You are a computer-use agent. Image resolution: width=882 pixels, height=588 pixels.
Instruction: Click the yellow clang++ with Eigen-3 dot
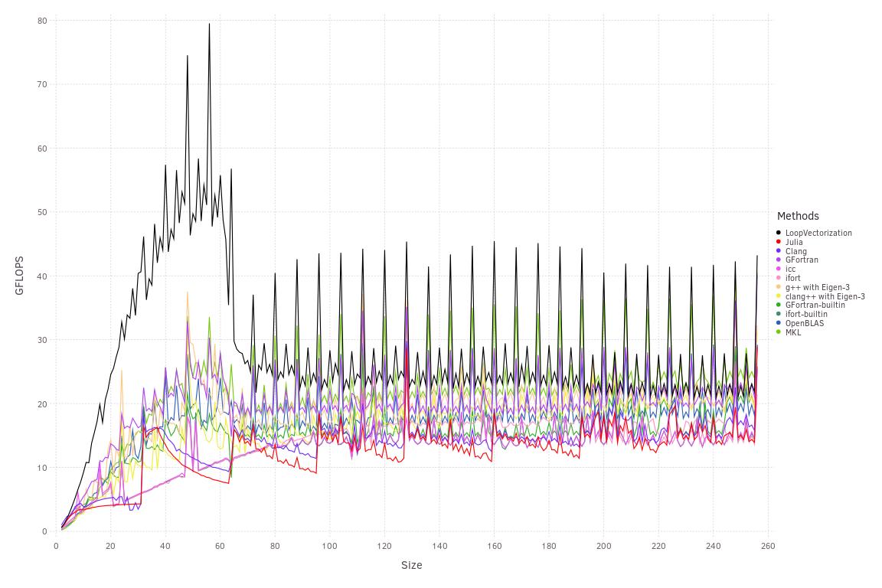coord(778,296)
